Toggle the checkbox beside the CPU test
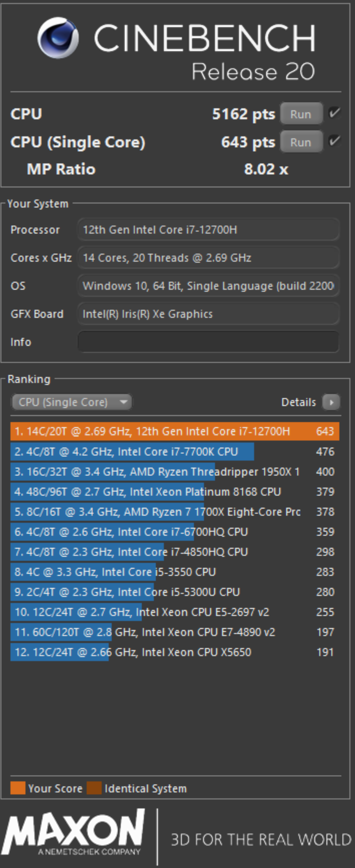Screen dimensions: 355x868 point(334,113)
